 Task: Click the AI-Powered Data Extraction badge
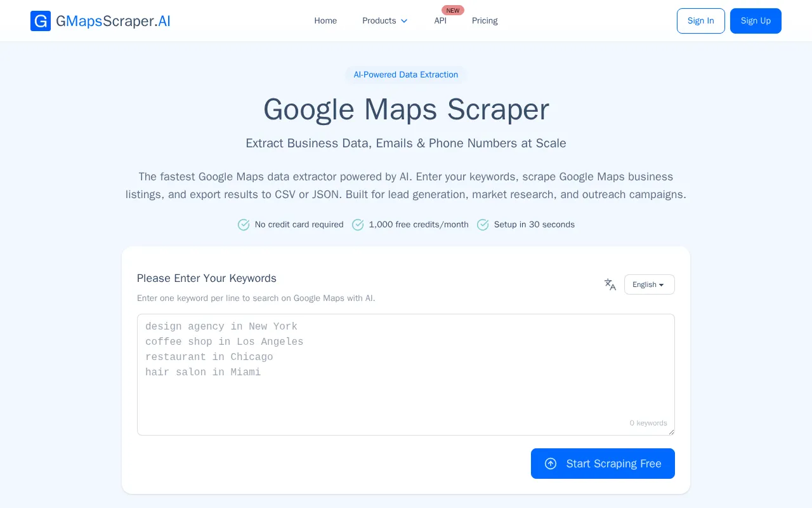pyautogui.click(x=406, y=75)
